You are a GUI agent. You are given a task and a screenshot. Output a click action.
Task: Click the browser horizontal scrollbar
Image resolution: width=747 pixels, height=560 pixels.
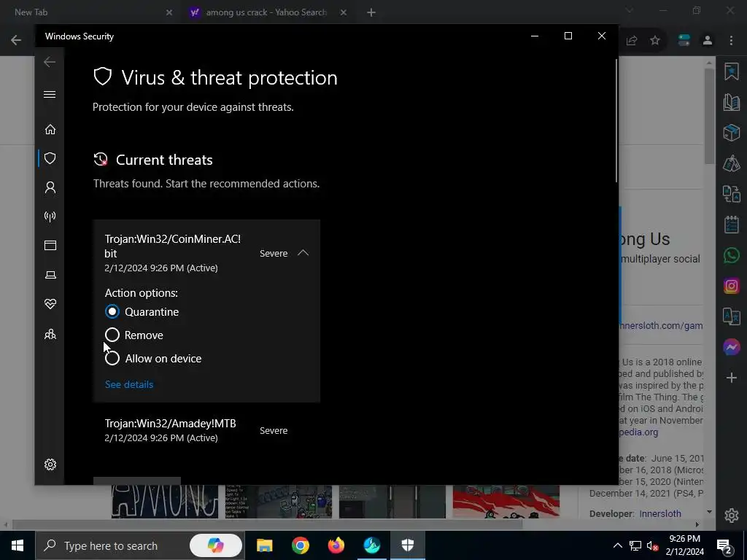(267, 524)
